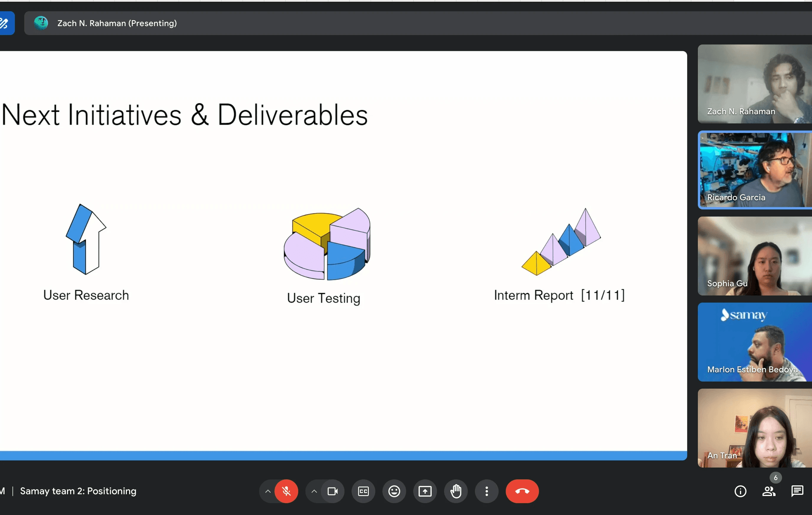Expand video settings arrow

(x=314, y=491)
